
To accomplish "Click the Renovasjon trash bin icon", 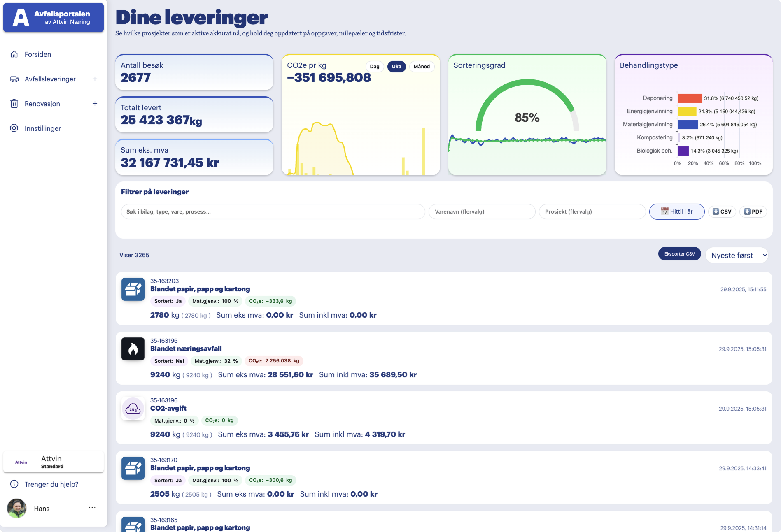I will pyautogui.click(x=14, y=104).
